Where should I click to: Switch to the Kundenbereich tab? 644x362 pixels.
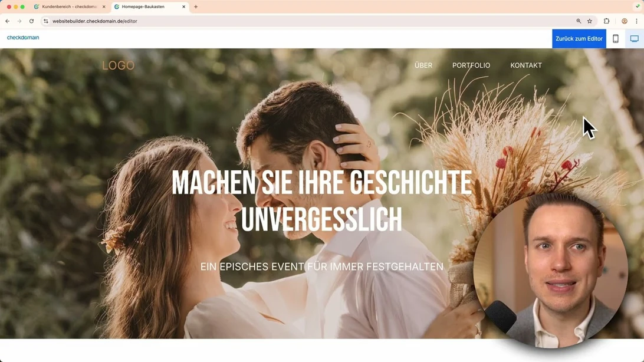point(68,6)
